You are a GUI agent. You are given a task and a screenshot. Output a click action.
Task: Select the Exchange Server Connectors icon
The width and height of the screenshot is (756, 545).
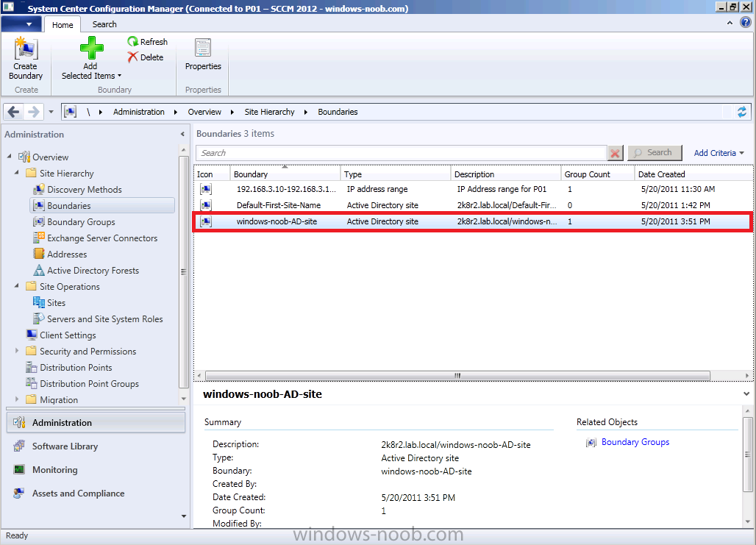click(38, 238)
